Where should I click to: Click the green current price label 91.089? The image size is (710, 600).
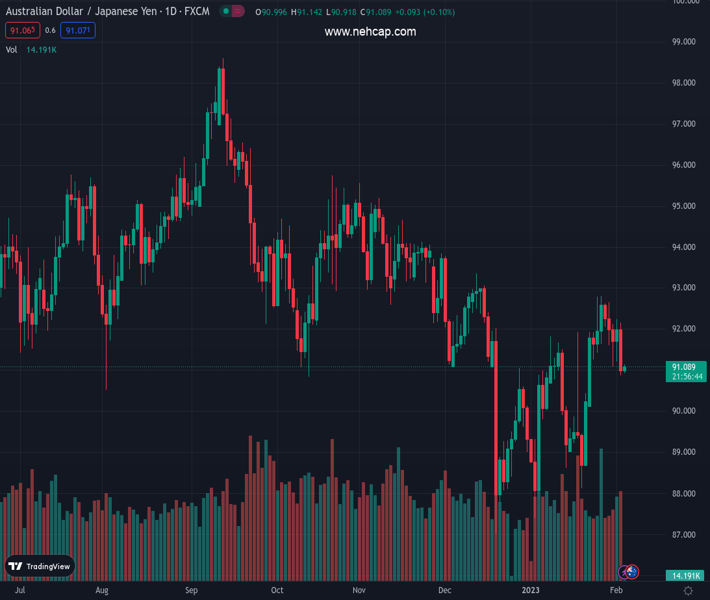point(686,367)
